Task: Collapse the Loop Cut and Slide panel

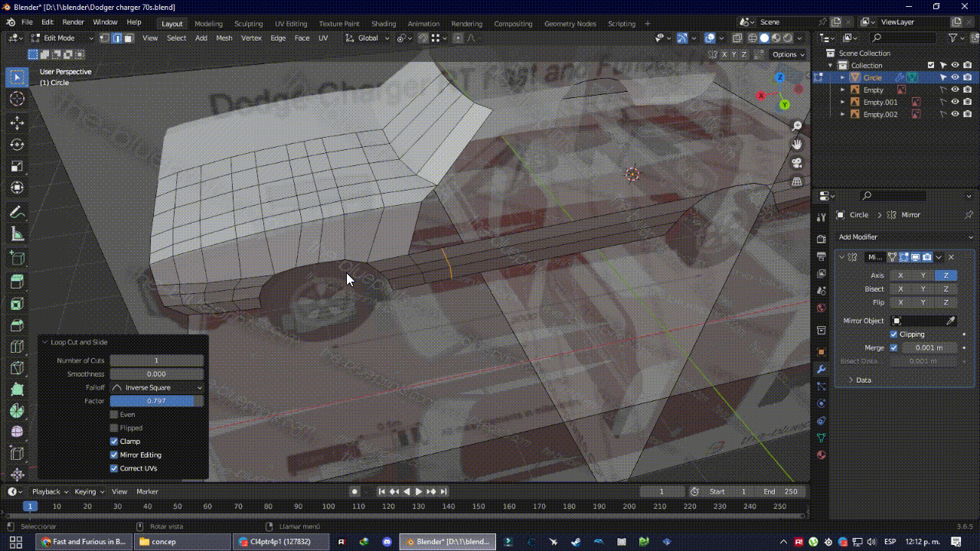Action: coord(45,342)
